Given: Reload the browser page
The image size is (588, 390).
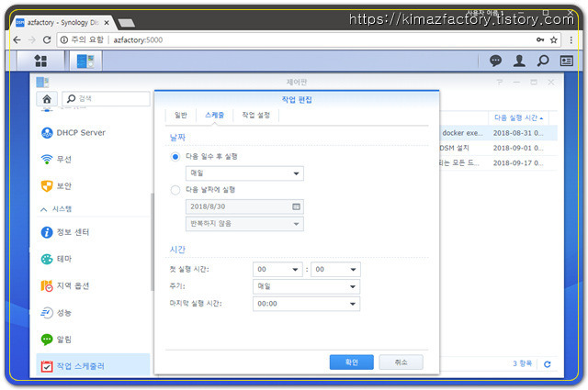Looking at the screenshot, I should 47,39.
